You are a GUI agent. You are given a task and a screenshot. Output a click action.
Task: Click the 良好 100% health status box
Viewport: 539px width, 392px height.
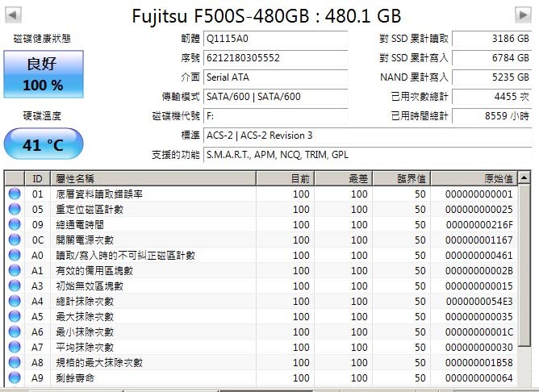pyautogui.click(x=44, y=74)
